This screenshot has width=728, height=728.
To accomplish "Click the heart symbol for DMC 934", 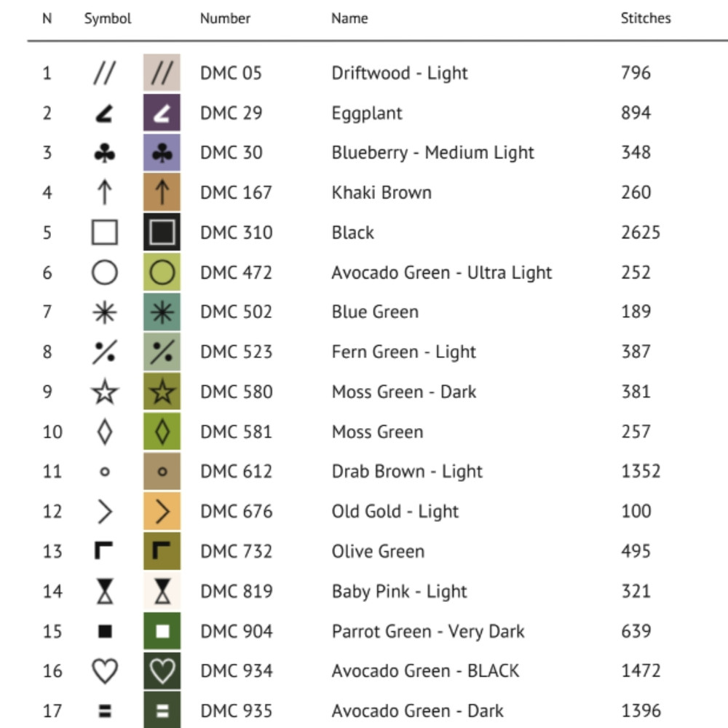I will [x=104, y=671].
